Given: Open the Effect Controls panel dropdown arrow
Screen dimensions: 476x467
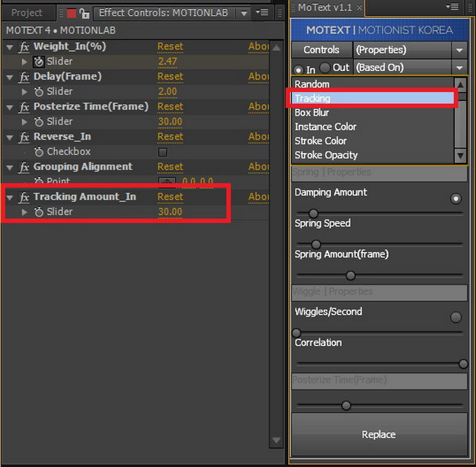Looking at the screenshot, I should point(244,14).
